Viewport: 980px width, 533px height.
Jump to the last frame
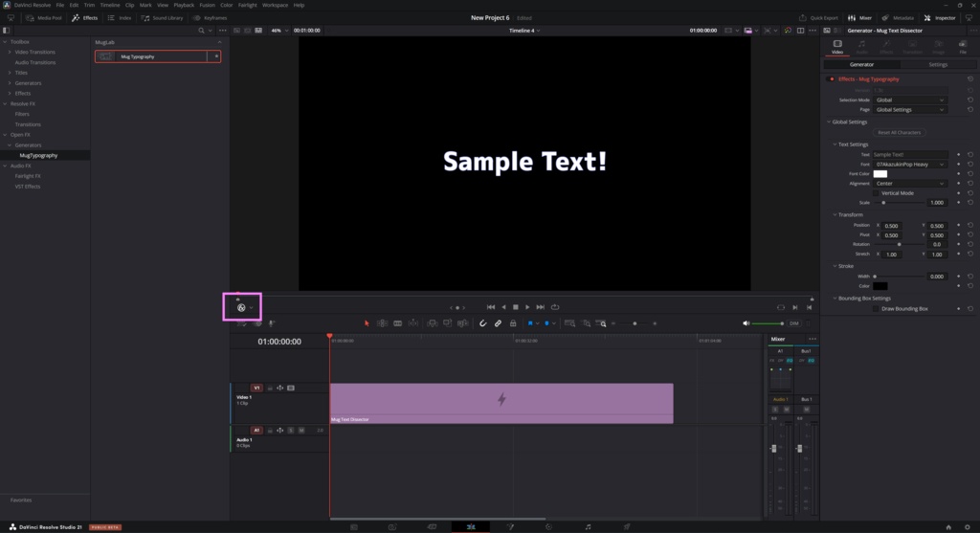click(x=541, y=307)
